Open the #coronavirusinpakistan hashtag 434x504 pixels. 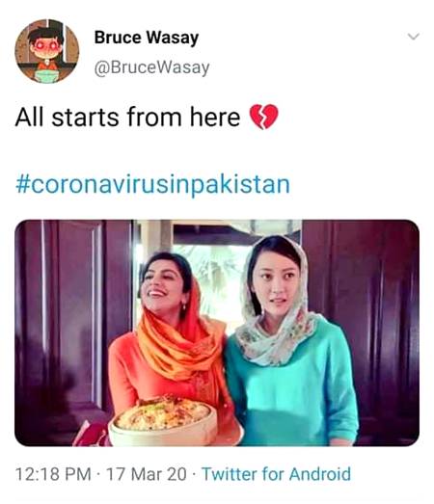pyautogui.click(x=152, y=185)
